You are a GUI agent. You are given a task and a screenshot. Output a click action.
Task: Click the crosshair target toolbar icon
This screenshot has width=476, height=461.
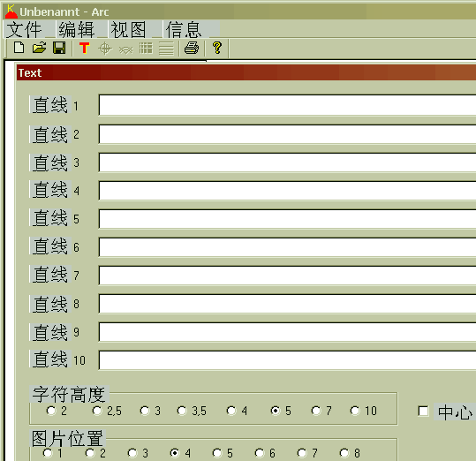105,49
